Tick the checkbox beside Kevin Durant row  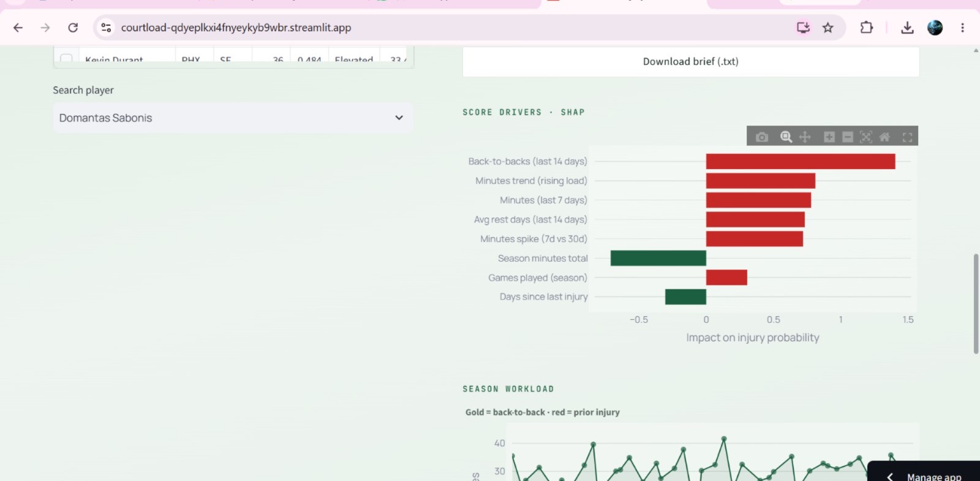pos(66,59)
